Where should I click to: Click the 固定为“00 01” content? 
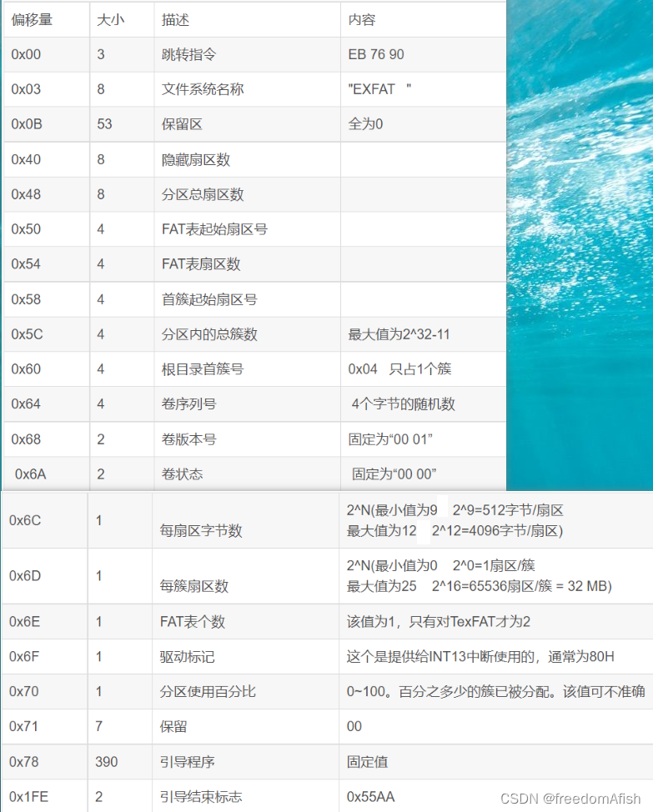click(x=390, y=439)
